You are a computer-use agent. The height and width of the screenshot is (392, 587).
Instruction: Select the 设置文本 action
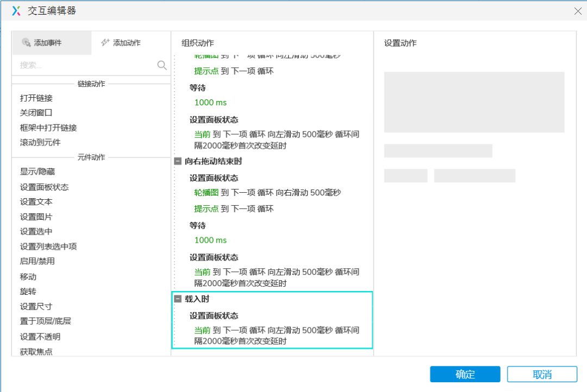click(x=36, y=201)
